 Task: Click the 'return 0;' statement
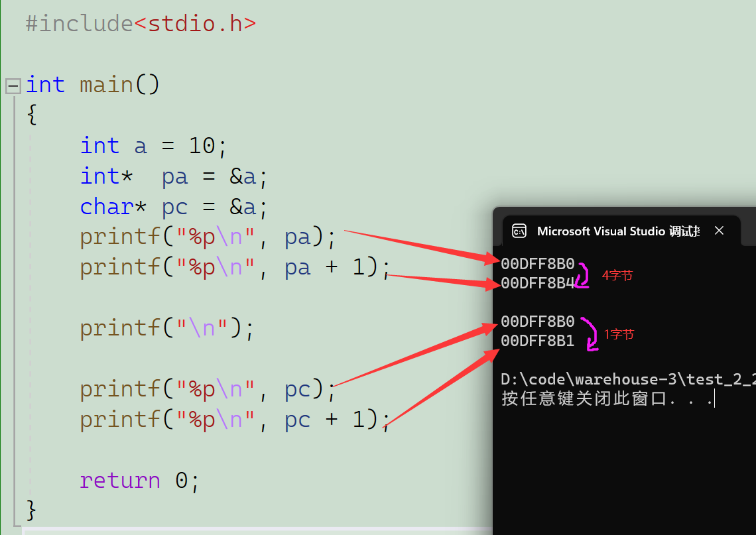click(x=139, y=481)
